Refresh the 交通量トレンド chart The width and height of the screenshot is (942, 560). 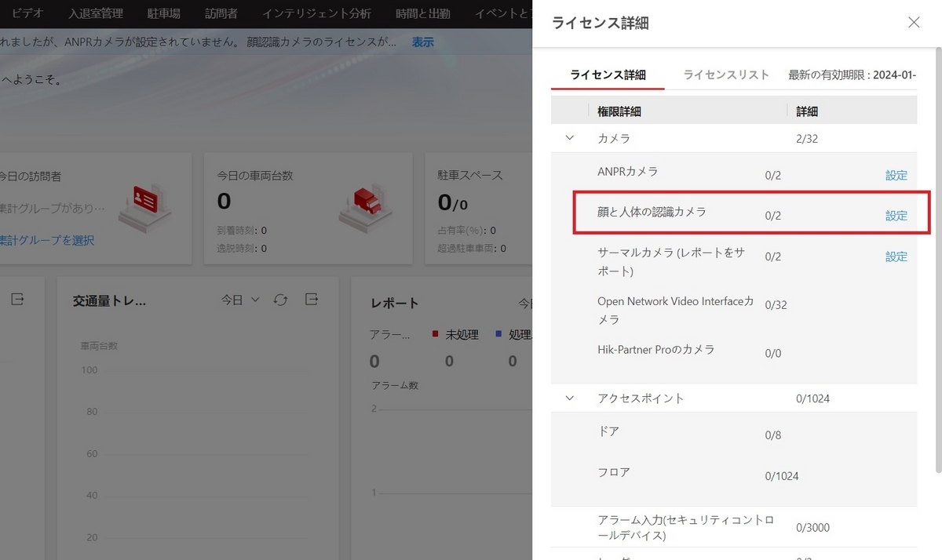click(x=280, y=300)
